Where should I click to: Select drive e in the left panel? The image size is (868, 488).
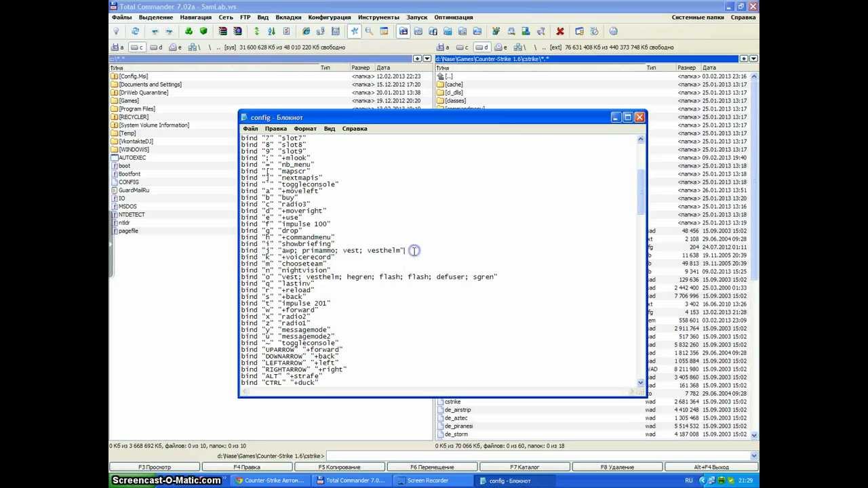[x=175, y=47]
